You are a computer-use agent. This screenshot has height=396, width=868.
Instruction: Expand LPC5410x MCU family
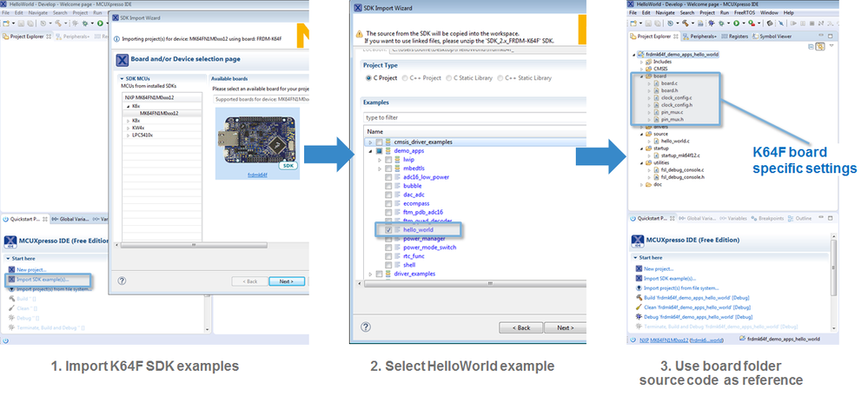(x=128, y=135)
